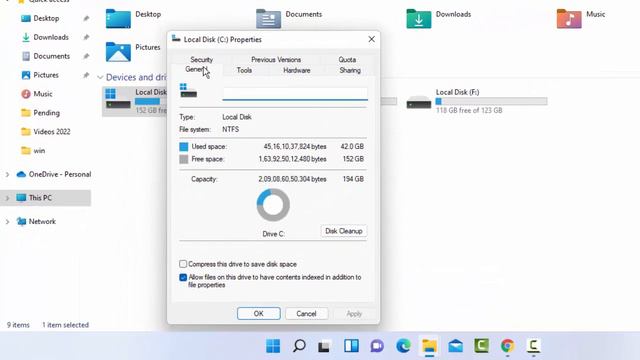Expand the OneDrive - Personal tree node
The image size is (640, 360).
coord(7,174)
